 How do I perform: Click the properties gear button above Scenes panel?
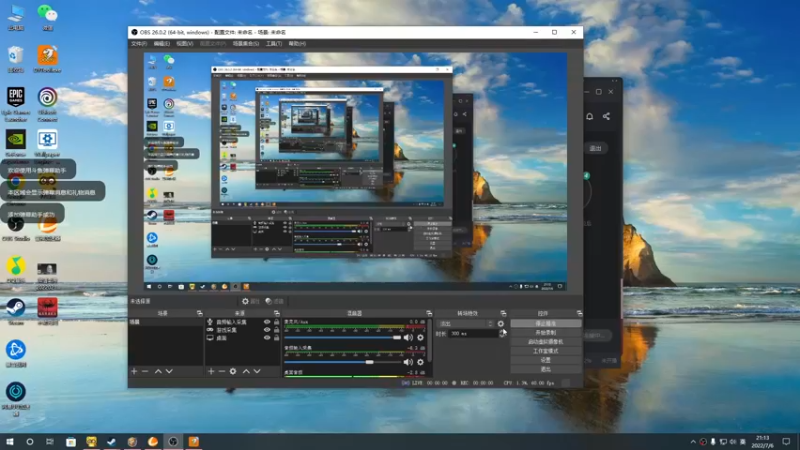(x=251, y=301)
